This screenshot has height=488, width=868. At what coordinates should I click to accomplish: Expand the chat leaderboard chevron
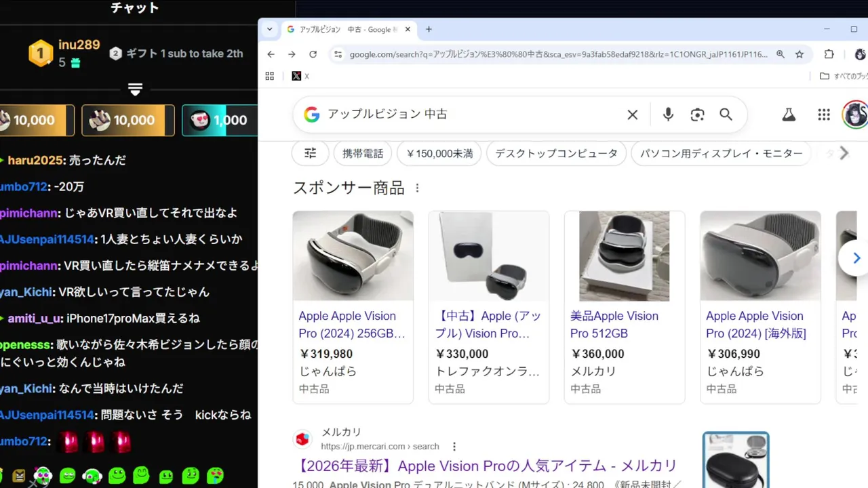coord(135,89)
